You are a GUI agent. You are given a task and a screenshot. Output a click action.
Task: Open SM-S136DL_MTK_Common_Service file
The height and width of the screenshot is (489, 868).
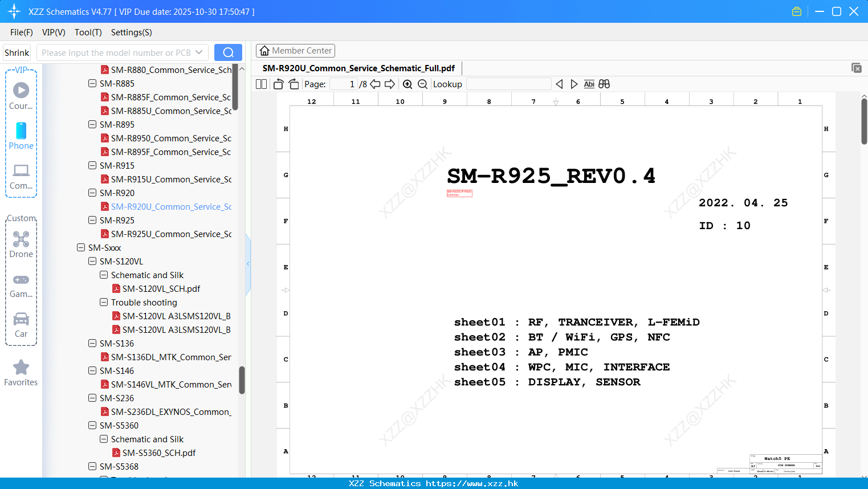point(166,357)
